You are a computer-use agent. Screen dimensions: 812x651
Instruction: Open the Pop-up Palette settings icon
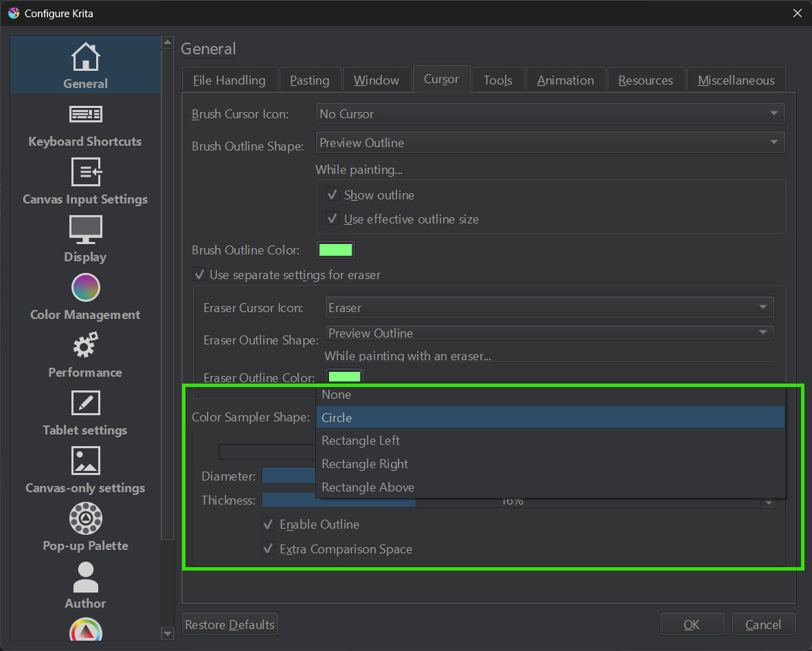85,518
